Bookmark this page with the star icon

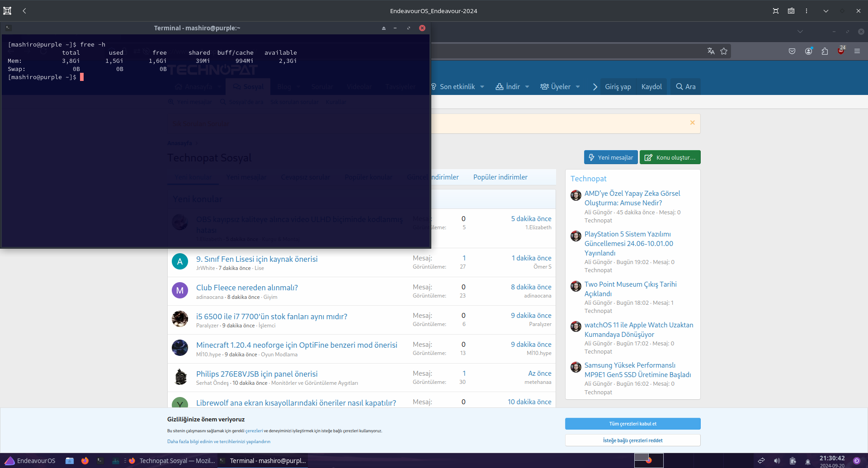point(724,51)
